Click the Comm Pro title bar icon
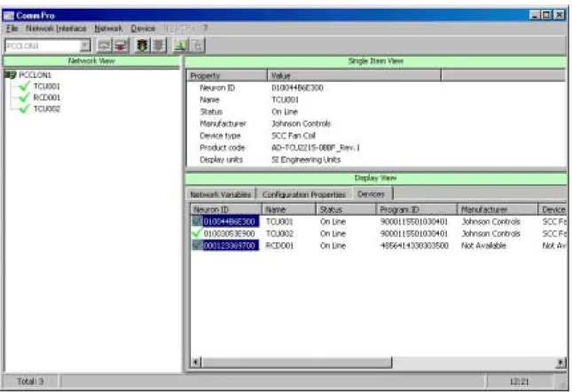 [x=8, y=16]
